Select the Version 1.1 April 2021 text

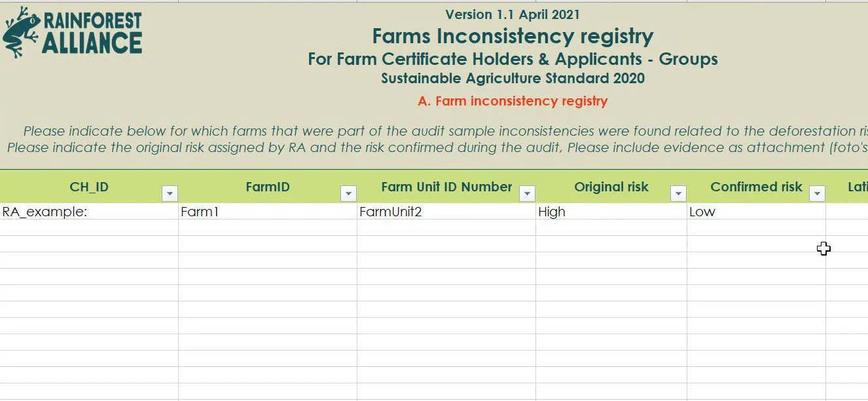click(x=513, y=14)
